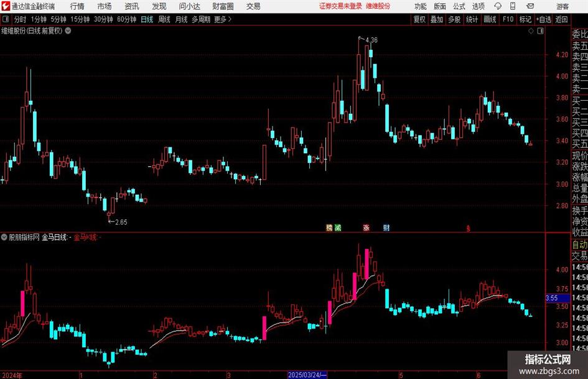Click the 叠加 overlay button
This screenshot has height=379, width=588.
pos(437,19)
